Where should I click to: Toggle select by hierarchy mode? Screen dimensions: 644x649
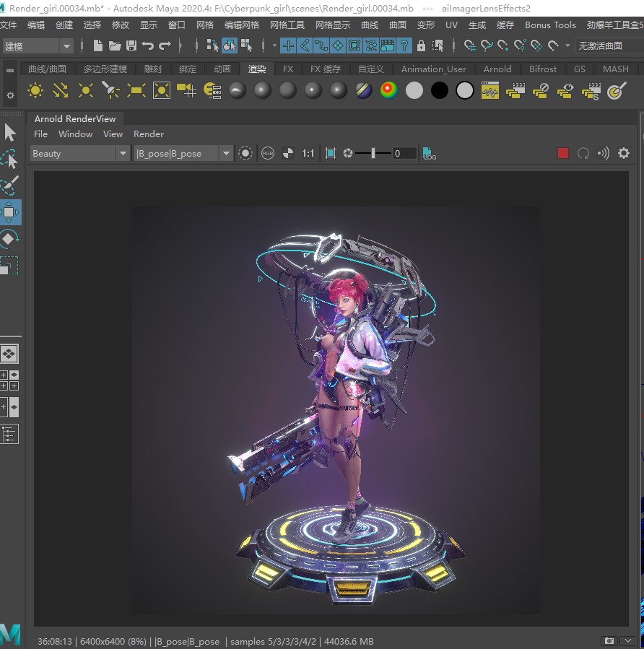pyautogui.click(x=212, y=45)
